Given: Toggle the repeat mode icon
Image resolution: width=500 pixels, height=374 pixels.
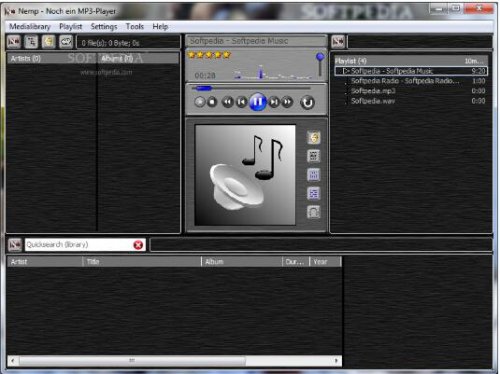Looking at the screenshot, I should tap(307, 102).
